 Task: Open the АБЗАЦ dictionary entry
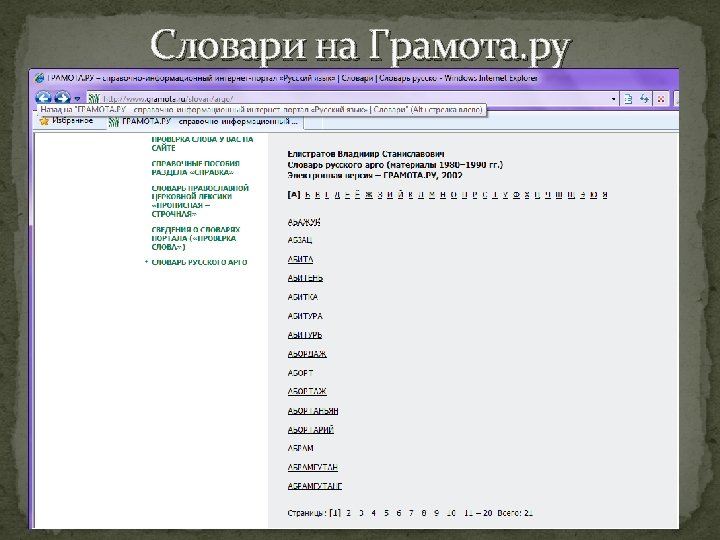point(300,240)
